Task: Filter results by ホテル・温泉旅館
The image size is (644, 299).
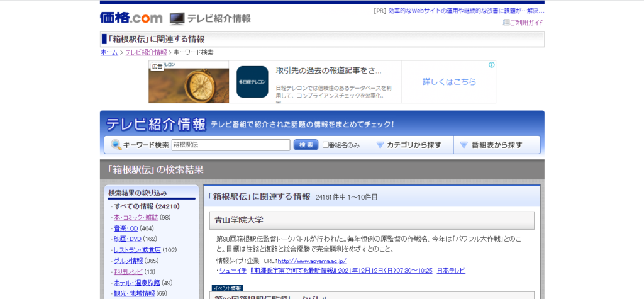Action: tap(137, 283)
